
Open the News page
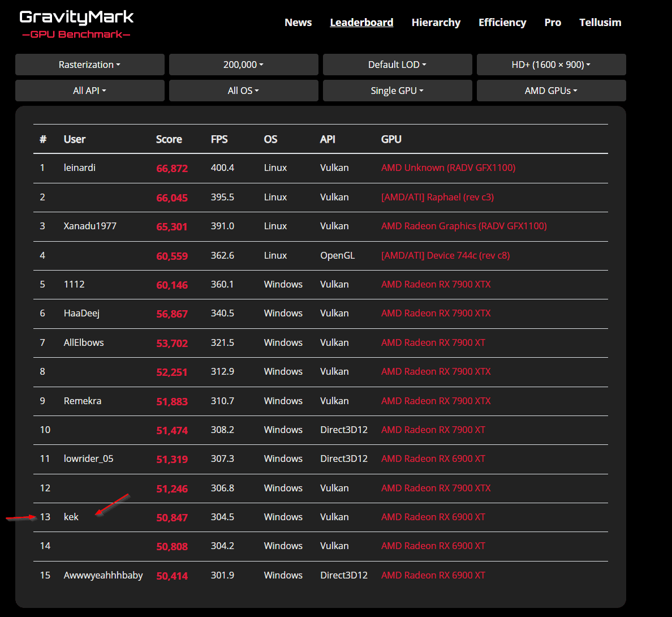pyautogui.click(x=298, y=22)
